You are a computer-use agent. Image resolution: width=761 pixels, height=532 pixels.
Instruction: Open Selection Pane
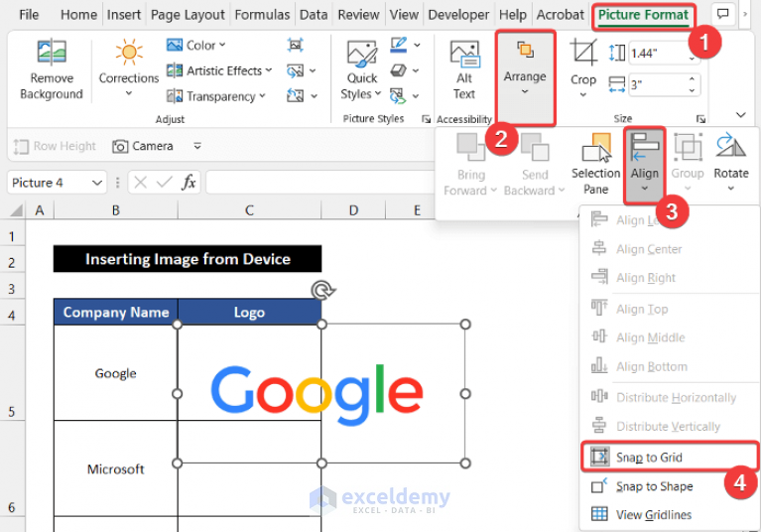pyautogui.click(x=595, y=164)
